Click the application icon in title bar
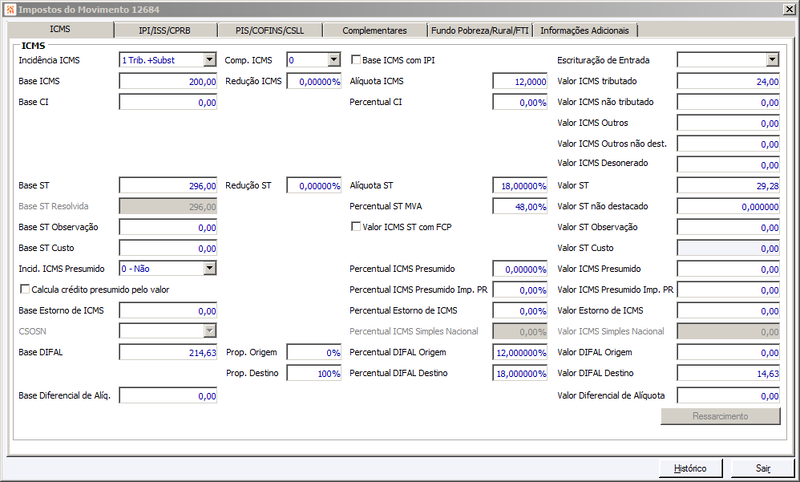The image size is (800, 482). point(10,9)
